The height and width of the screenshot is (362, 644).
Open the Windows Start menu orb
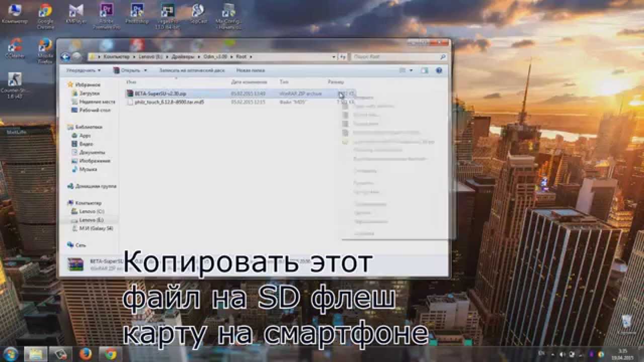pyautogui.click(x=10, y=354)
